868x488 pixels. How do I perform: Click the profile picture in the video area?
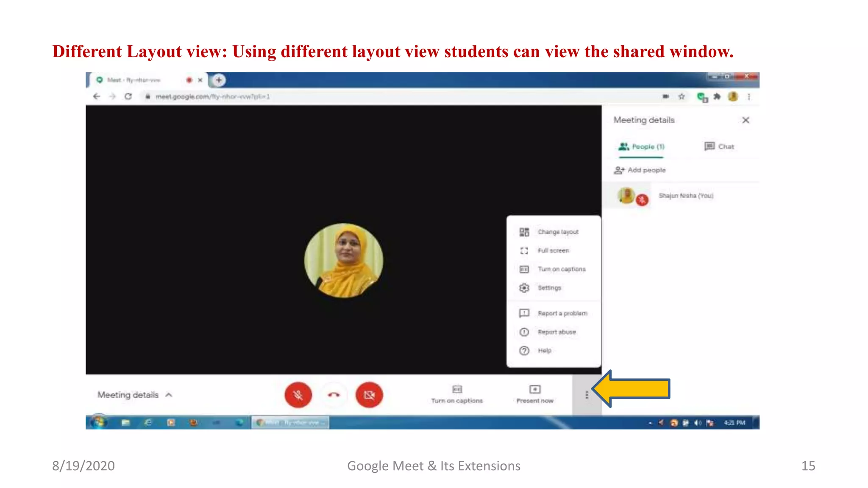(x=344, y=260)
